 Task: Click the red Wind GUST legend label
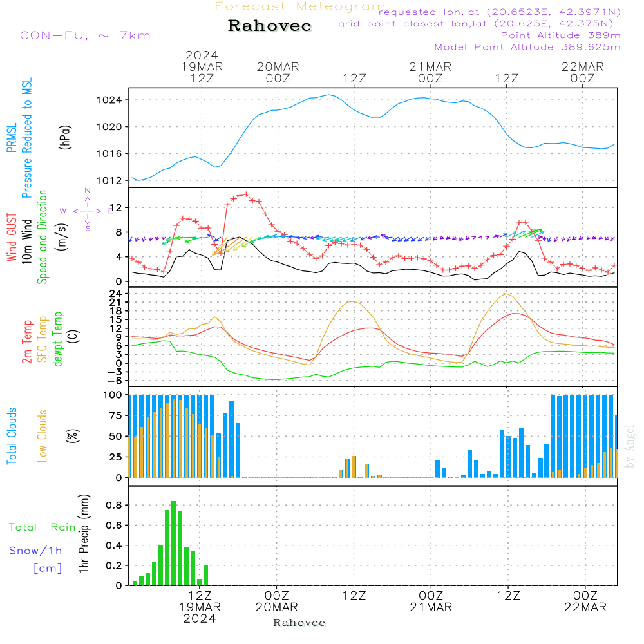(x=12, y=238)
